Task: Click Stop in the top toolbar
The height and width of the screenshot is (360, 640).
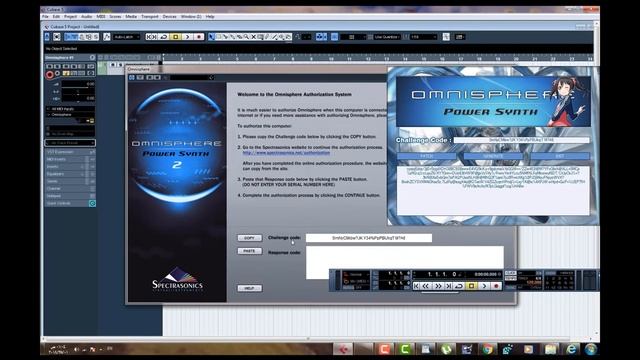Action: pyautogui.click(x=176, y=37)
